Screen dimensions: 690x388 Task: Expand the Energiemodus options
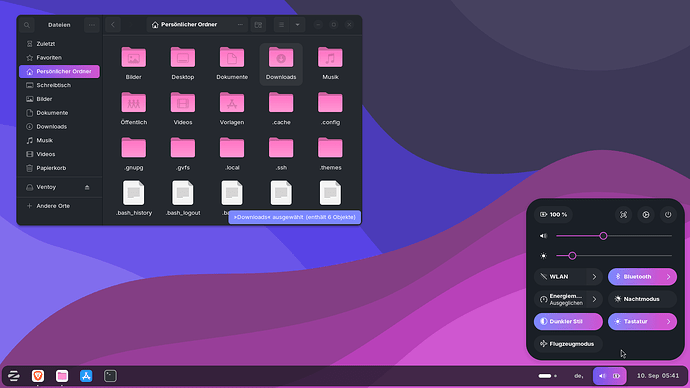[x=595, y=299]
